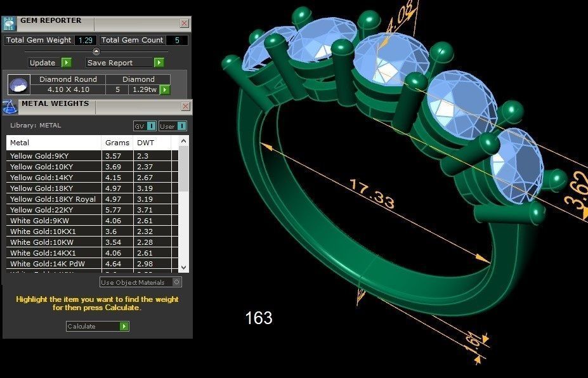The width and height of the screenshot is (588, 378).
Task: Click the 17.33 dimension label on ring
Action: 372,194
